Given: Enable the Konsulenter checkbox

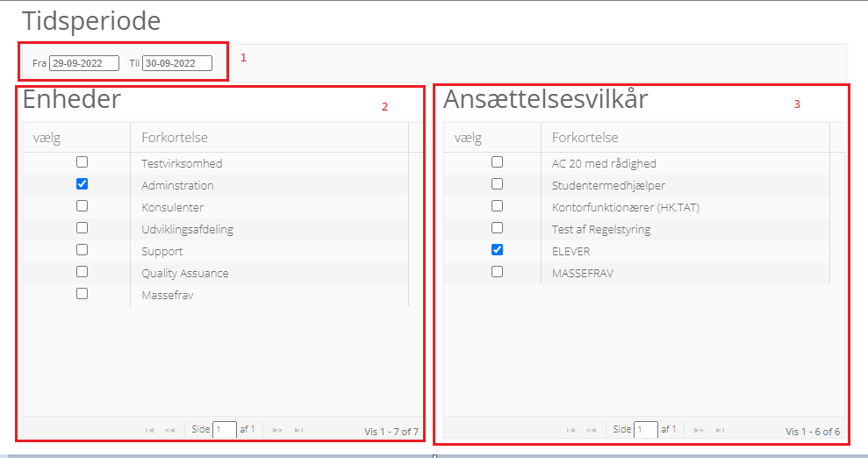Looking at the screenshot, I should (82, 206).
